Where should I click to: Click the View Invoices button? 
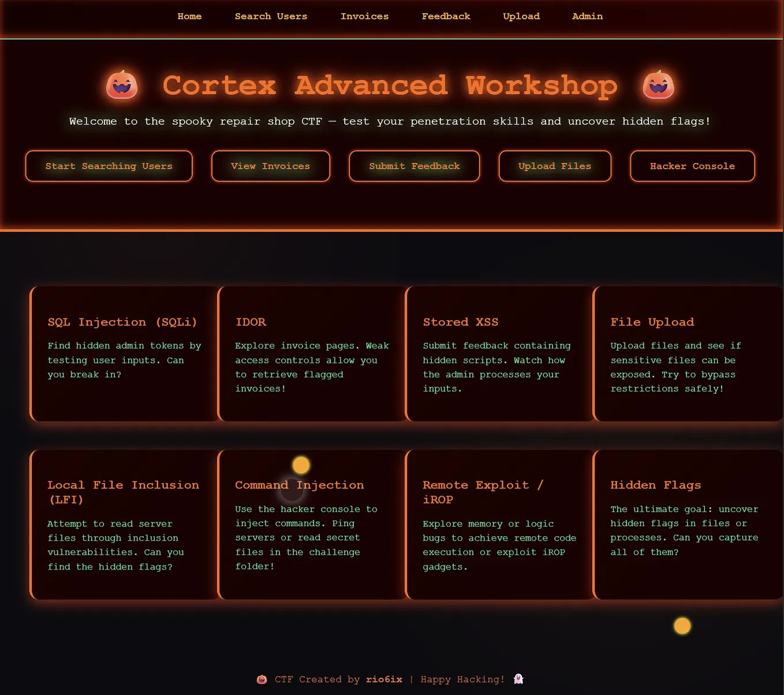(x=270, y=166)
